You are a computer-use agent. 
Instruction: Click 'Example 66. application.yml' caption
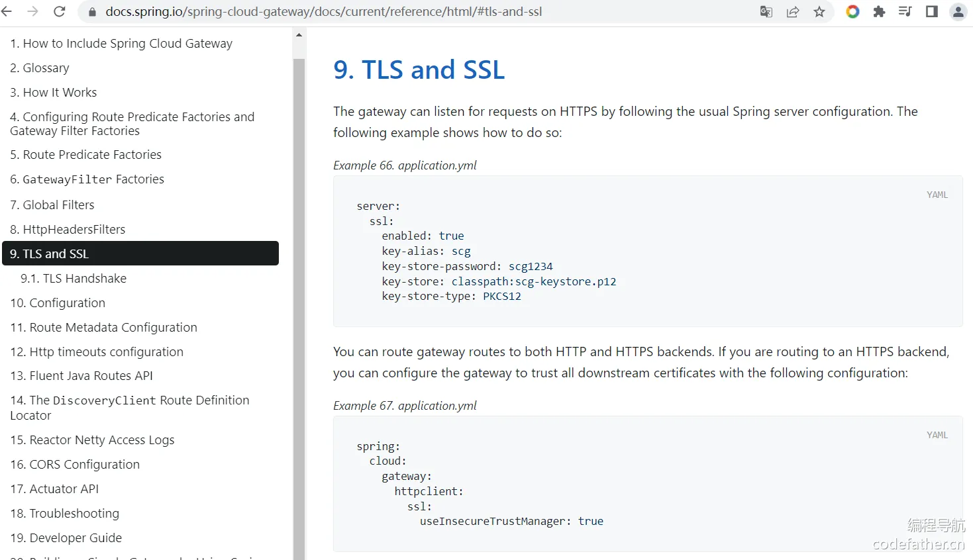(405, 165)
